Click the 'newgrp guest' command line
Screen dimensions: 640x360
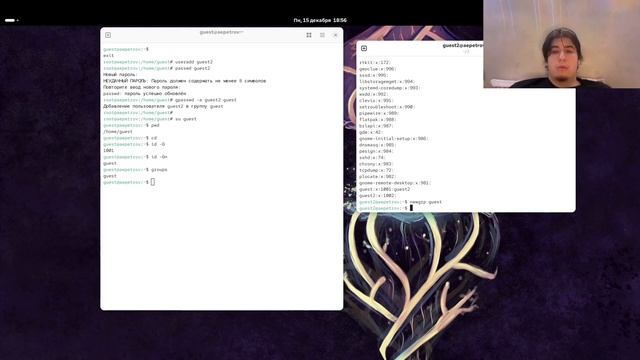(400, 202)
